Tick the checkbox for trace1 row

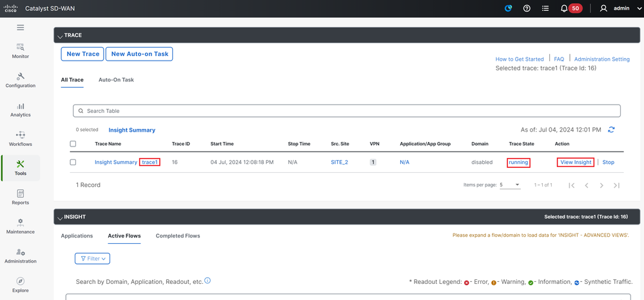[x=73, y=163]
